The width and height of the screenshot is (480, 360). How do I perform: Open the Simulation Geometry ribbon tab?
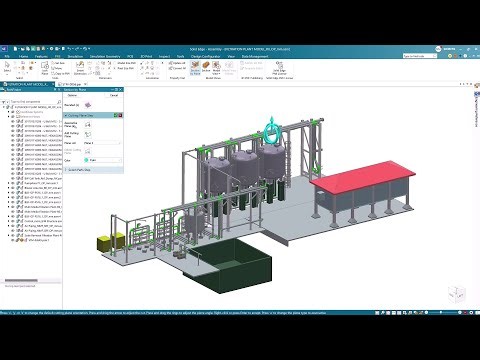pos(105,56)
